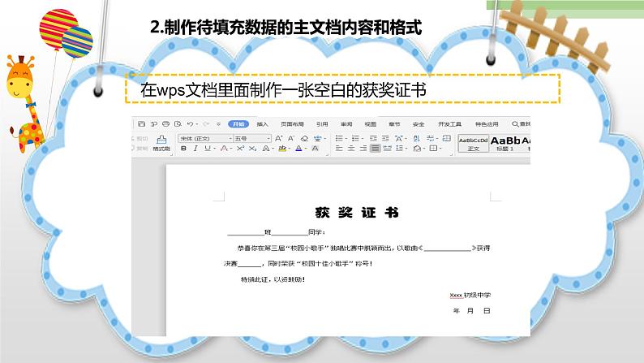Click the Chinese layout (A with arrows) icon

point(399,139)
